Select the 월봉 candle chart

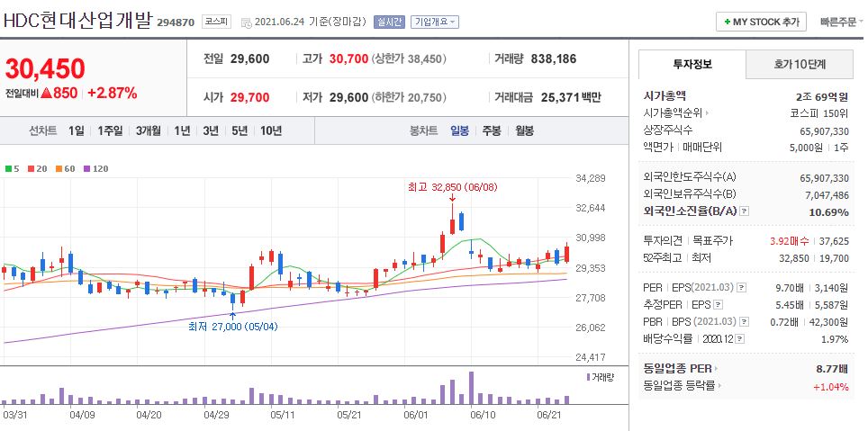(524, 131)
